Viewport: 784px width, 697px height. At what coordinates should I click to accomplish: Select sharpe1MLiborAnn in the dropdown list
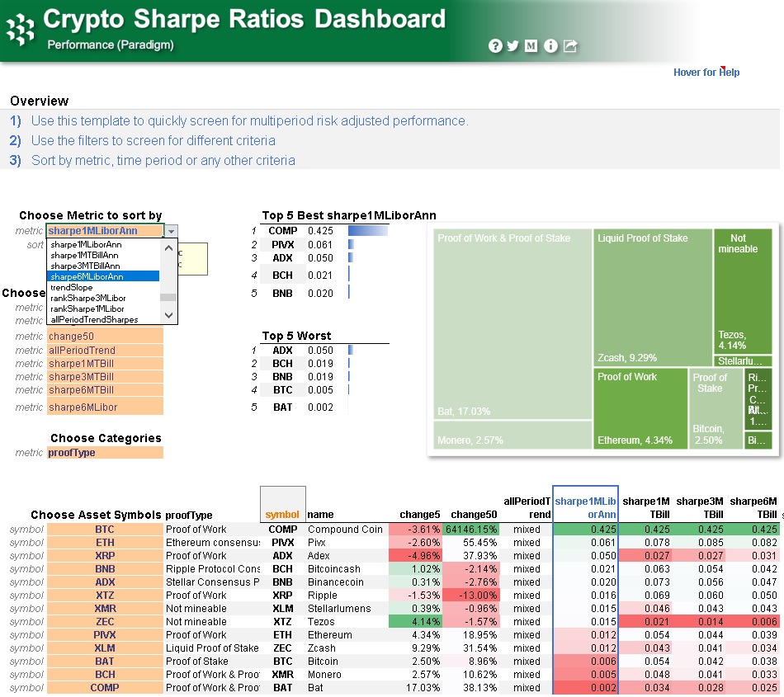pyautogui.click(x=86, y=244)
